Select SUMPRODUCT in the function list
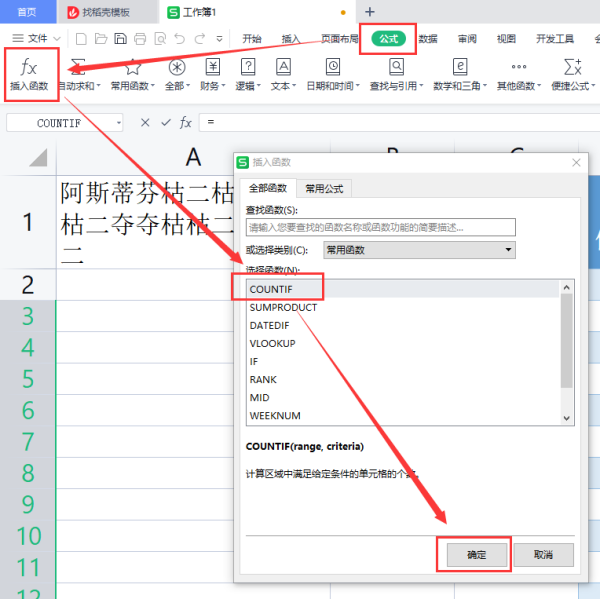 (x=403, y=307)
